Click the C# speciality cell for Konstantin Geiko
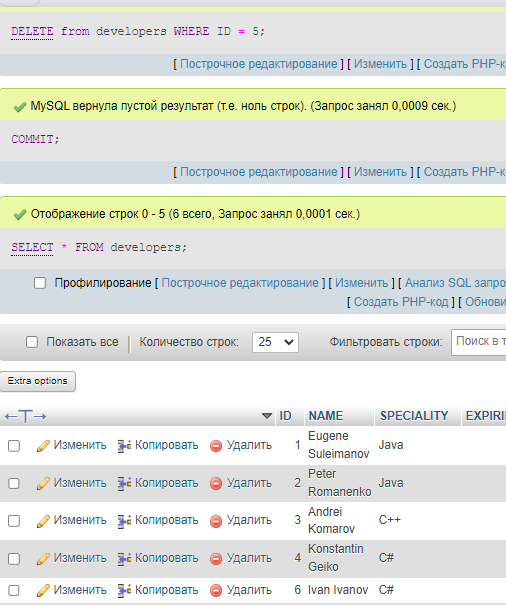This screenshot has height=605, width=506. (386, 558)
